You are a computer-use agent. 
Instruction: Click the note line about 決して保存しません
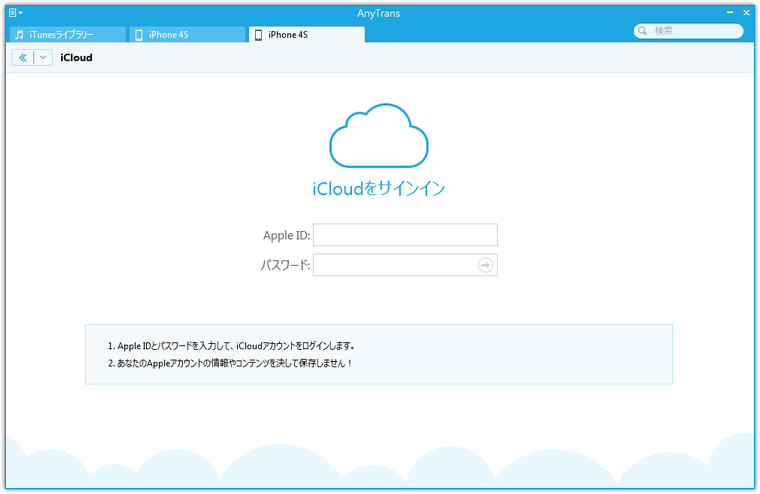[230, 363]
